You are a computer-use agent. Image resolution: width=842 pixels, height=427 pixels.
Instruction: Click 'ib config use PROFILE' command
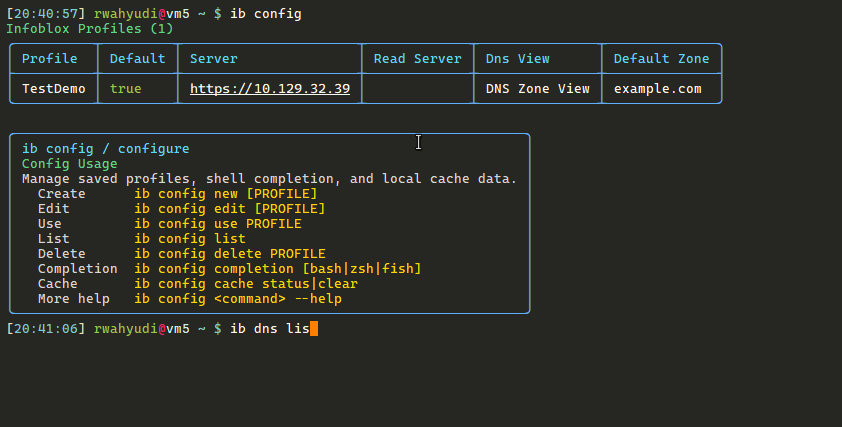pyautogui.click(x=218, y=224)
